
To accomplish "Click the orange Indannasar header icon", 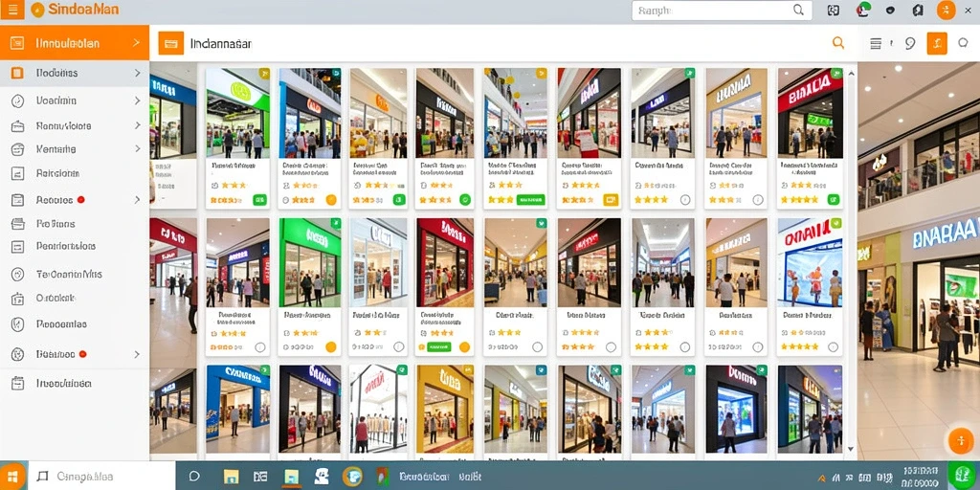I will [x=170, y=43].
